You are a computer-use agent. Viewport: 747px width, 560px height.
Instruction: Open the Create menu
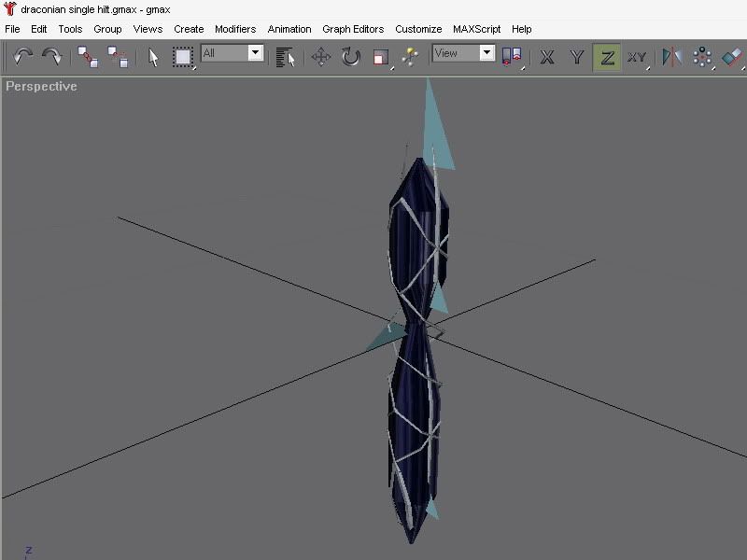[x=189, y=29]
